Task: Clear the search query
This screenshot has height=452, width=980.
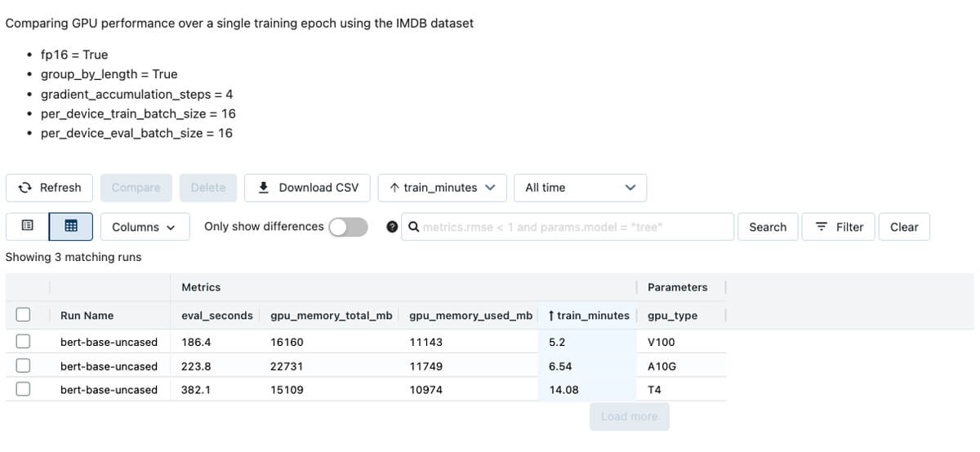Action: click(x=904, y=227)
